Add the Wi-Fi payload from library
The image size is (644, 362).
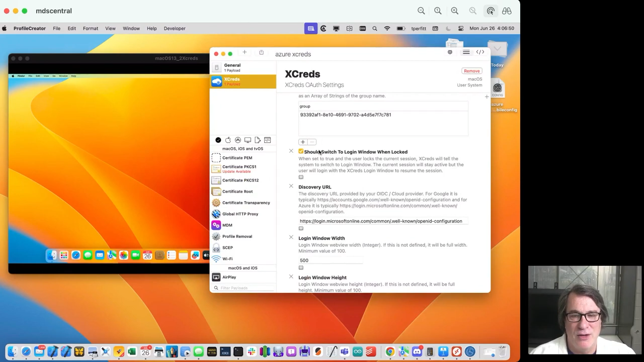pyautogui.click(x=227, y=259)
